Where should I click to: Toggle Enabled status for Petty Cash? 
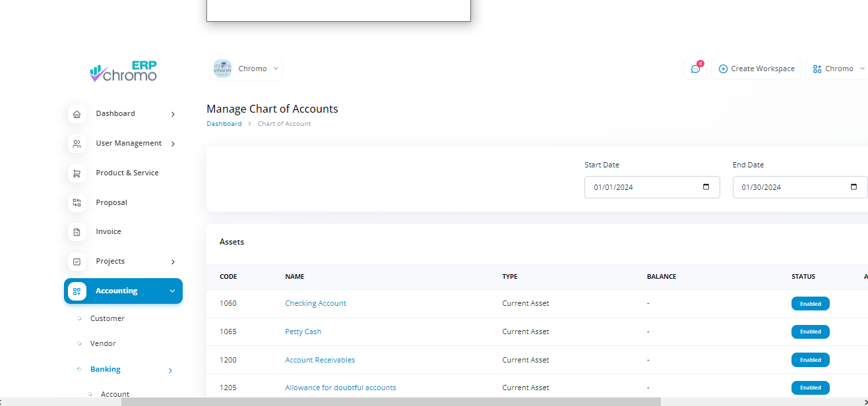point(810,332)
